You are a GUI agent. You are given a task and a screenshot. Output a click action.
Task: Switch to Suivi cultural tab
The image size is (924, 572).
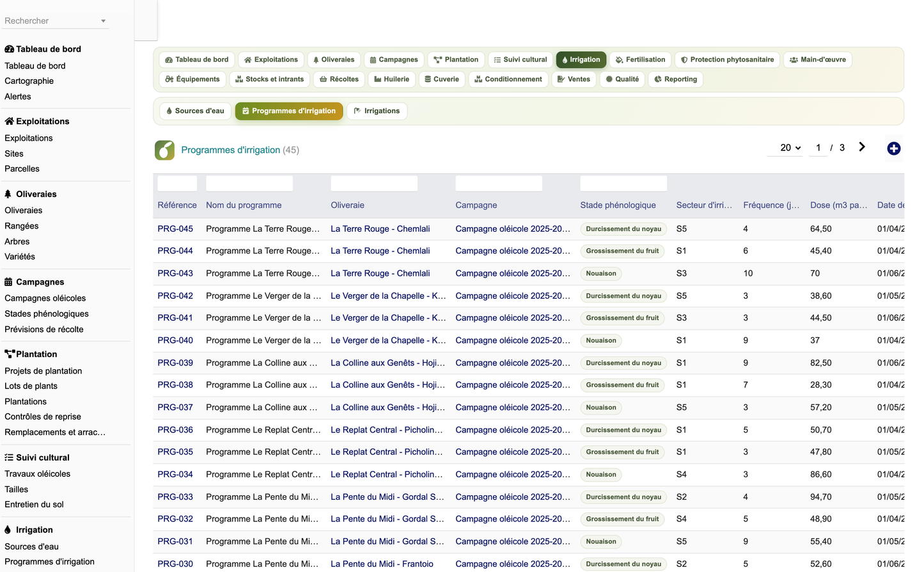pyautogui.click(x=521, y=60)
